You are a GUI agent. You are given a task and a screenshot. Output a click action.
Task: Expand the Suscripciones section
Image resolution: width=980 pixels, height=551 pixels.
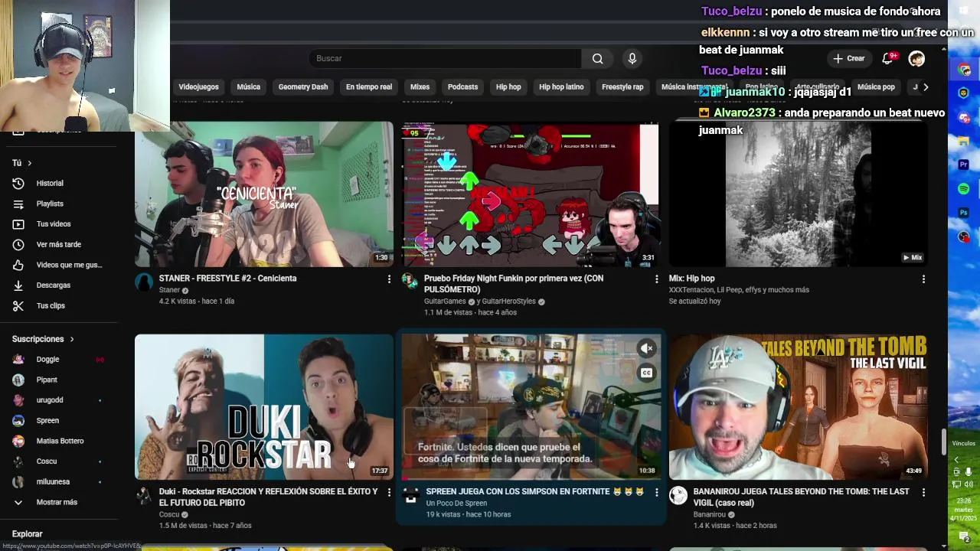(44, 339)
